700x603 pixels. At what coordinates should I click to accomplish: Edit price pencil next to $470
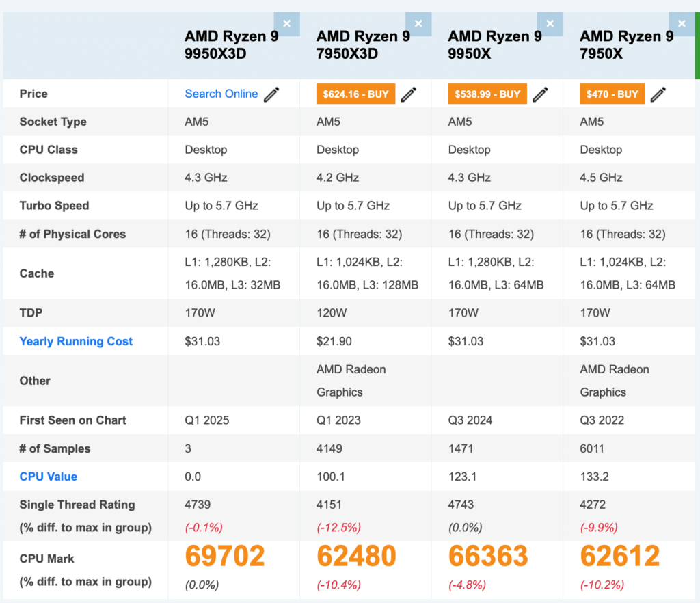658,94
